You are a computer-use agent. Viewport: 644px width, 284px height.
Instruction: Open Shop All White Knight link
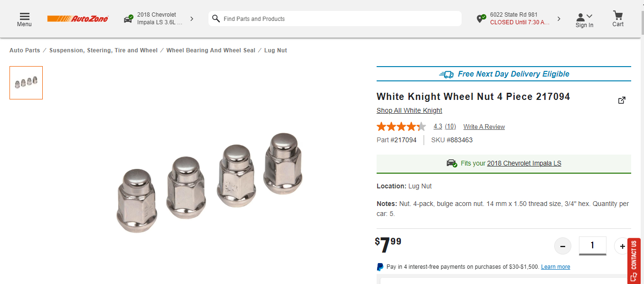[x=409, y=110]
